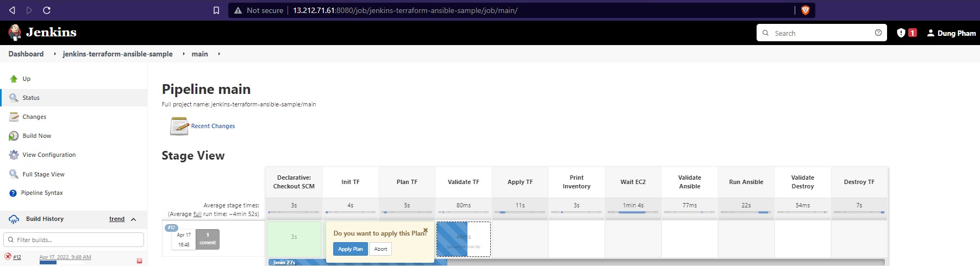
Task: Click the Abort button in the prompt
Action: click(x=380, y=249)
